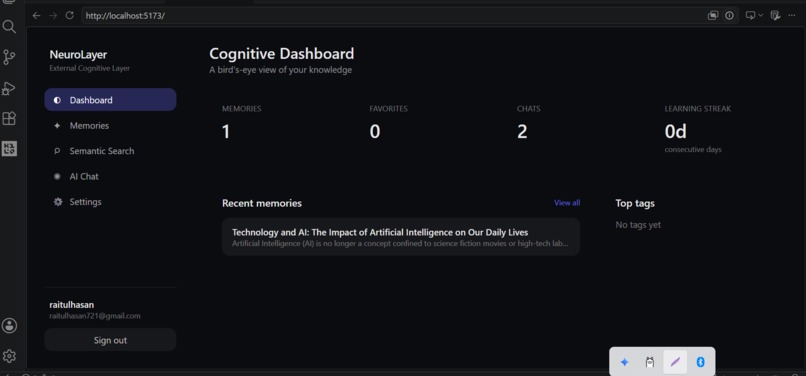
Task: Click the FAVORITES stat label
Action: coord(389,109)
